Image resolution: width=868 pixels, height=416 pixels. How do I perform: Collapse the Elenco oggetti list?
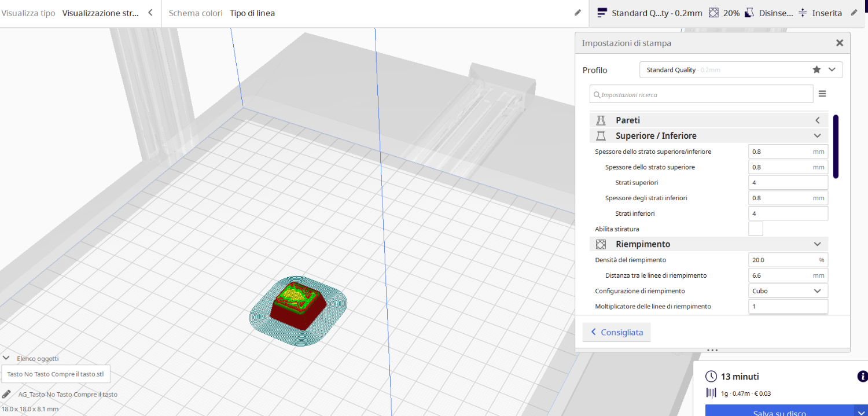coord(6,358)
